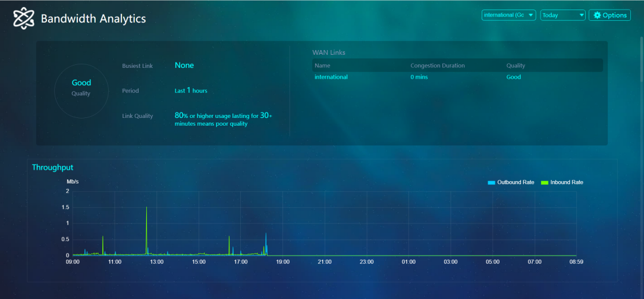The height and width of the screenshot is (299, 644).
Task: Click the 19:00 time axis label
Action: pos(282,262)
